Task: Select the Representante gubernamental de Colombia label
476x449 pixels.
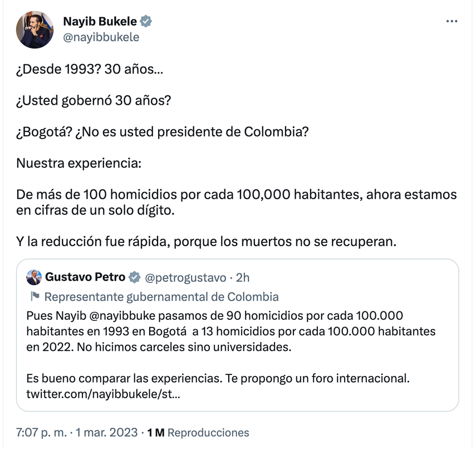Action: pos(161,296)
